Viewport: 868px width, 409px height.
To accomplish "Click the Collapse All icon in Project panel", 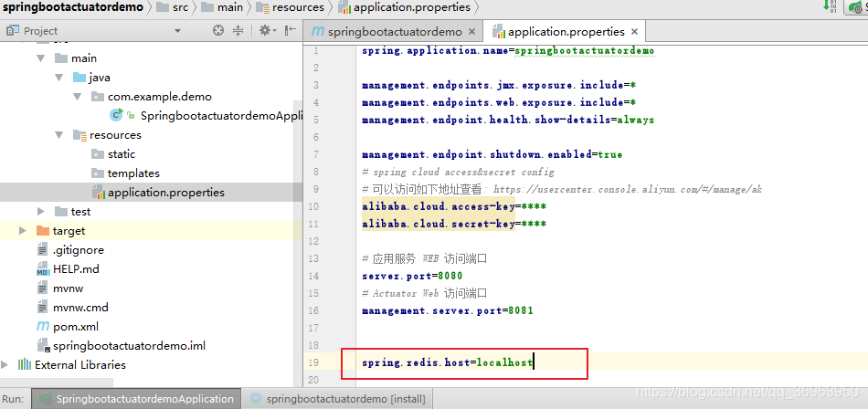I will [238, 31].
